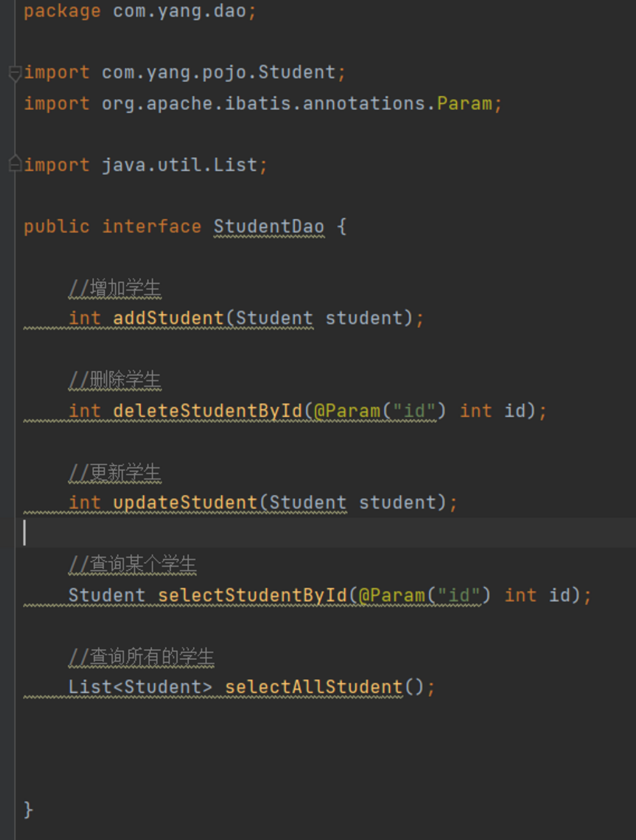This screenshot has width=636, height=840.
Task: Click @Param annotation in the deleteStudentById line
Action: click(347, 411)
